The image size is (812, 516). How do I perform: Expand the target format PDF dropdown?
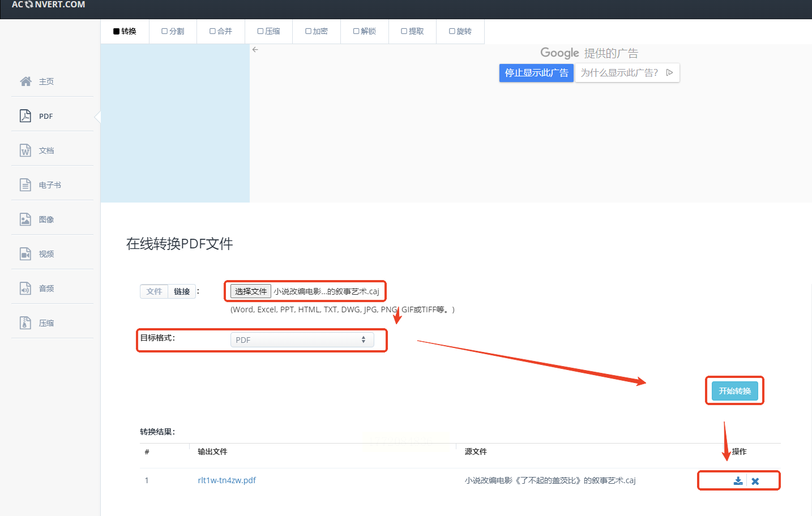302,340
